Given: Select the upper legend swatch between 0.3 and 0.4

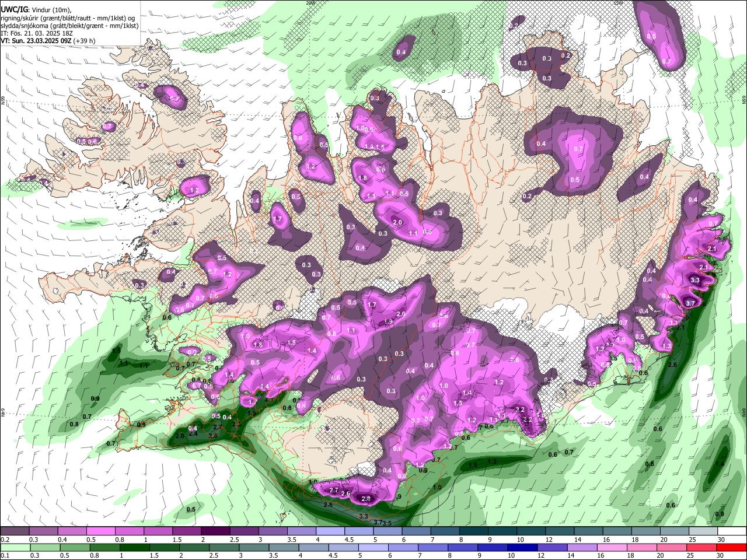Looking at the screenshot, I should 43,531.
